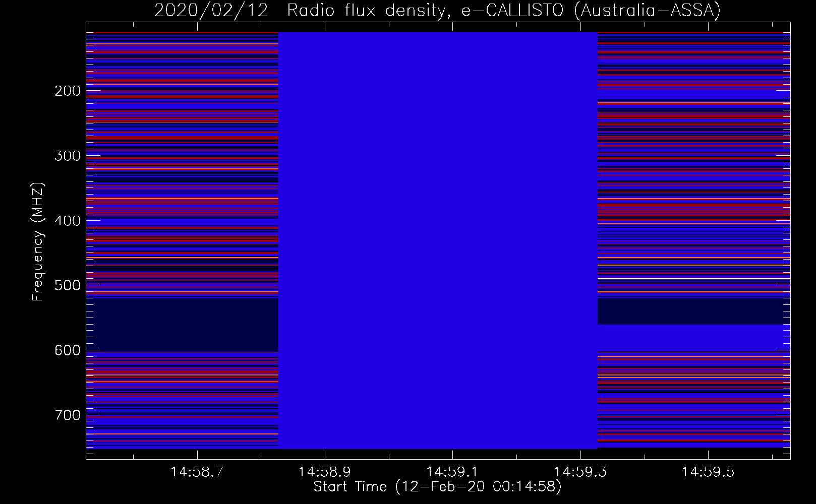
Task: Click the 14:59.5 time tick label
Action: [708, 472]
